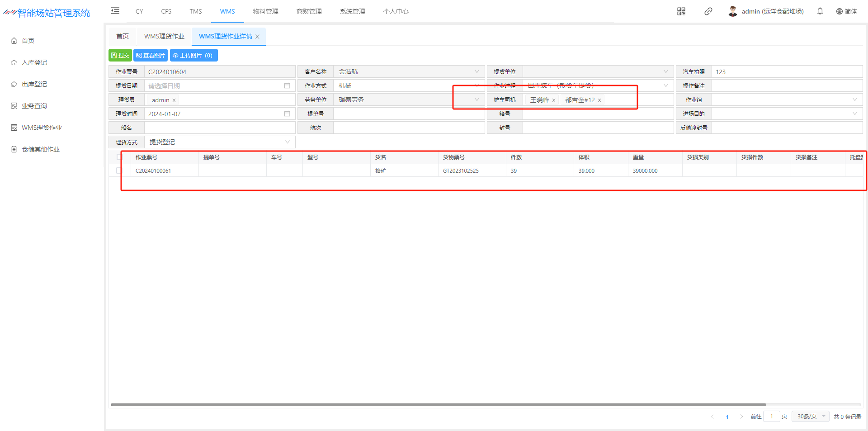This screenshot has width=868, height=431.
Task: Click the sidebar collapse menu icon
Action: pos(115,11)
